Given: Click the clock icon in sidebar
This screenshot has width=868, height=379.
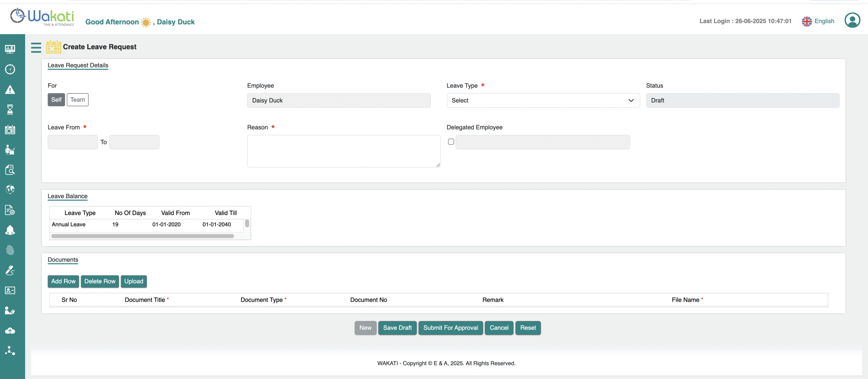Looking at the screenshot, I should (10, 69).
